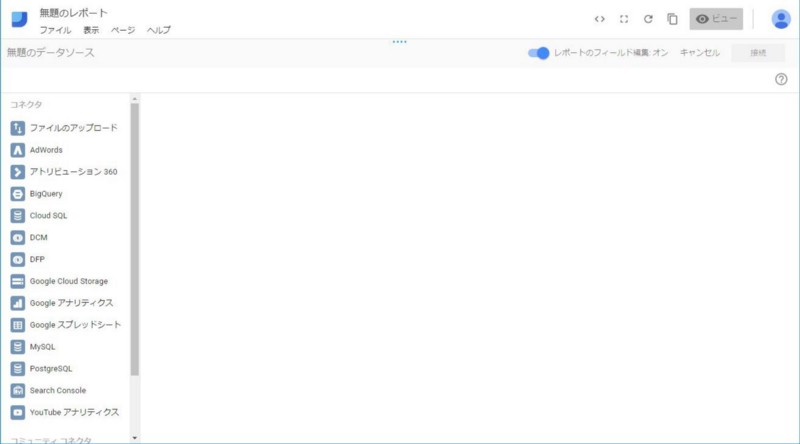Screen dimensions: 800x444
Task: Select the PostgreSQL connector icon
Action: pyautogui.click(x=17, y=368)
